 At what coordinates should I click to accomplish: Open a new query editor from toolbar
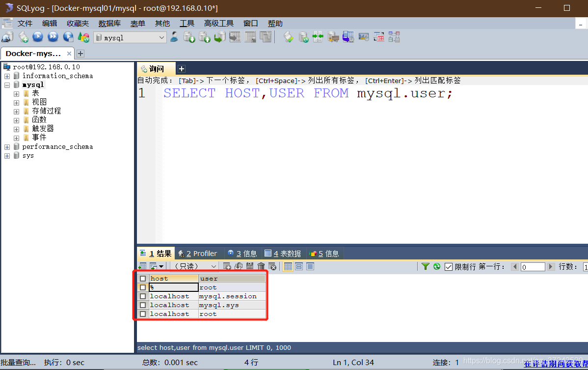coord(23,37)
